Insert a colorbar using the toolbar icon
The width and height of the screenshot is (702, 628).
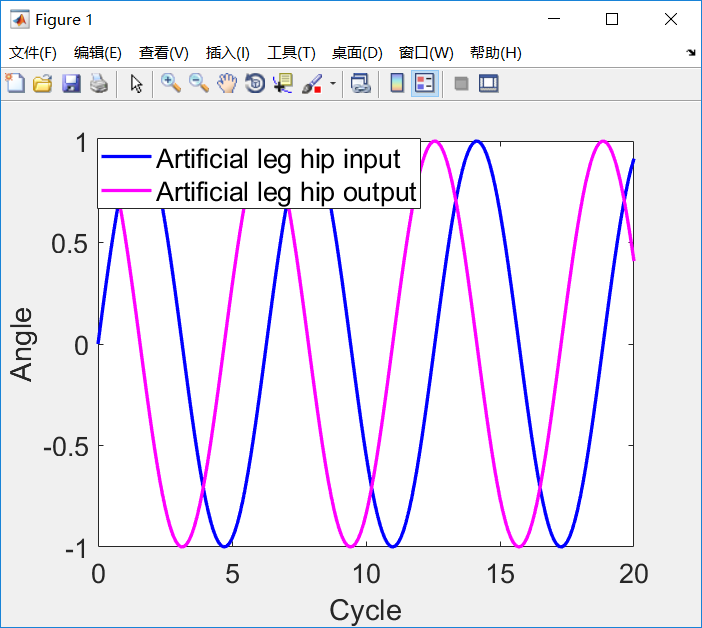click(x=397, y=83)
